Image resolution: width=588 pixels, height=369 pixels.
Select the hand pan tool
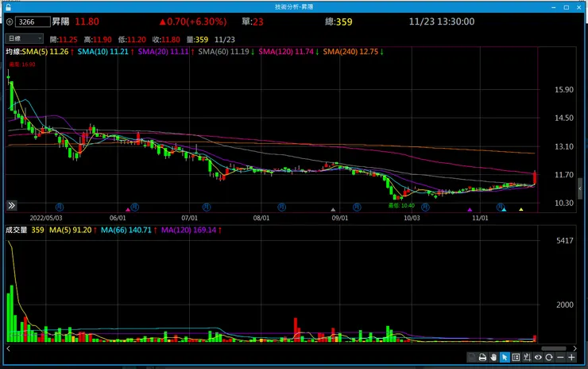[493, 357]
